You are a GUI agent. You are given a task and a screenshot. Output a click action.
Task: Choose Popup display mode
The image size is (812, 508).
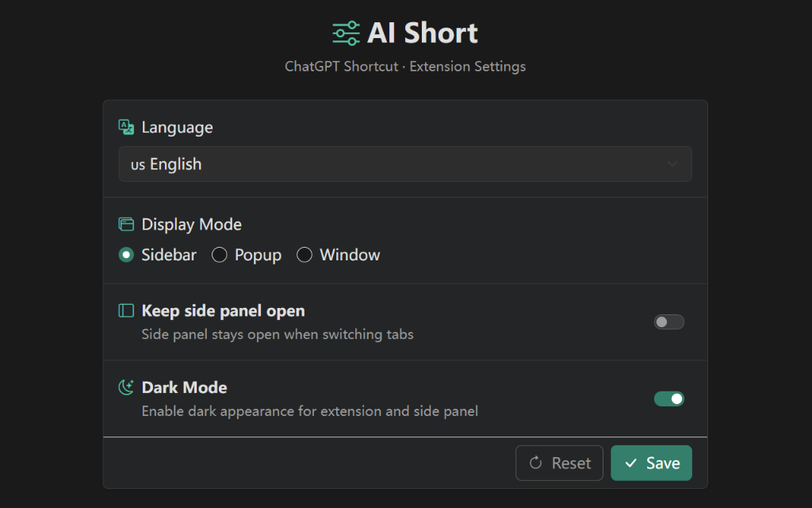coord(220,255)
